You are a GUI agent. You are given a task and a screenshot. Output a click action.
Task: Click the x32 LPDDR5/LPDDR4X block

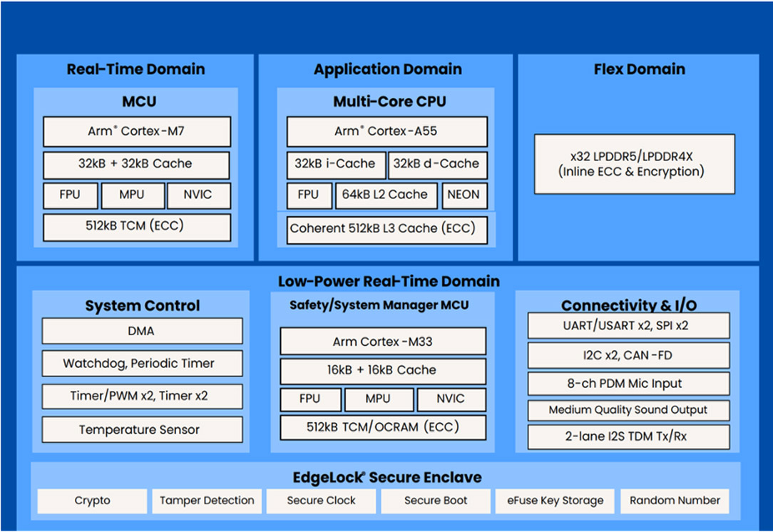point(633,163)
